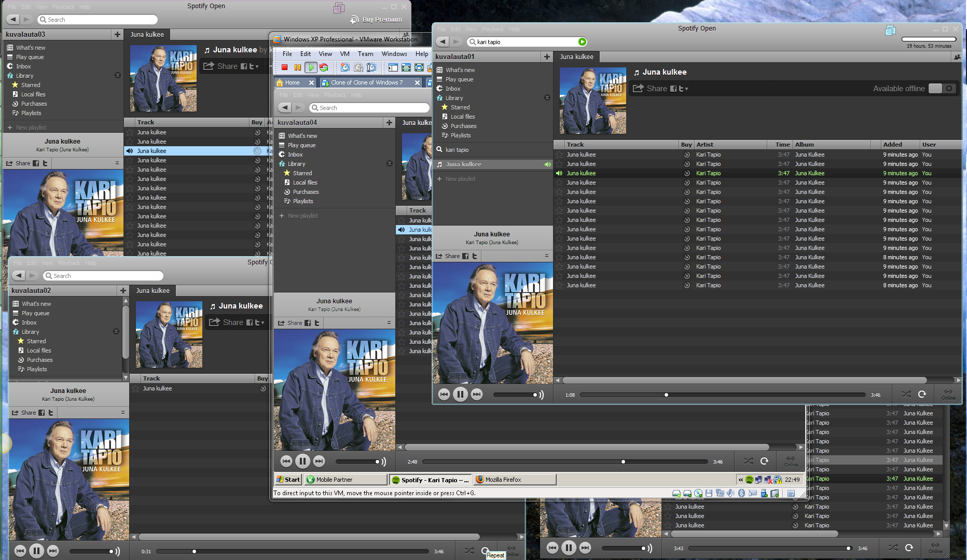Viewport: 967px width, 560px height.
Task: Toggle repeat in the kuvalauta04 player
Action: 764,461
